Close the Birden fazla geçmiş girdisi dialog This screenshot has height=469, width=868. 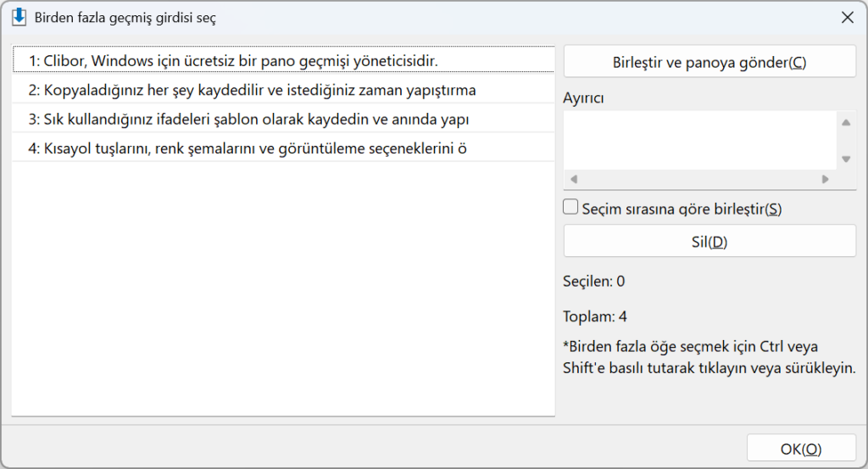847,18
